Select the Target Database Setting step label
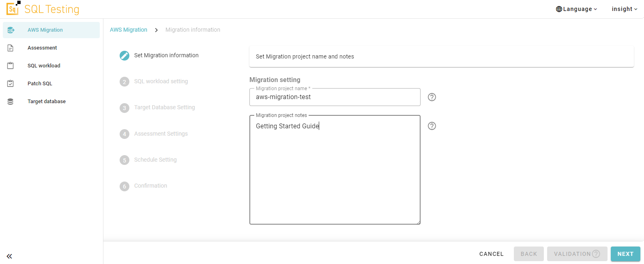The height and width of the screenshot is (264, 644). pos(165,107)
